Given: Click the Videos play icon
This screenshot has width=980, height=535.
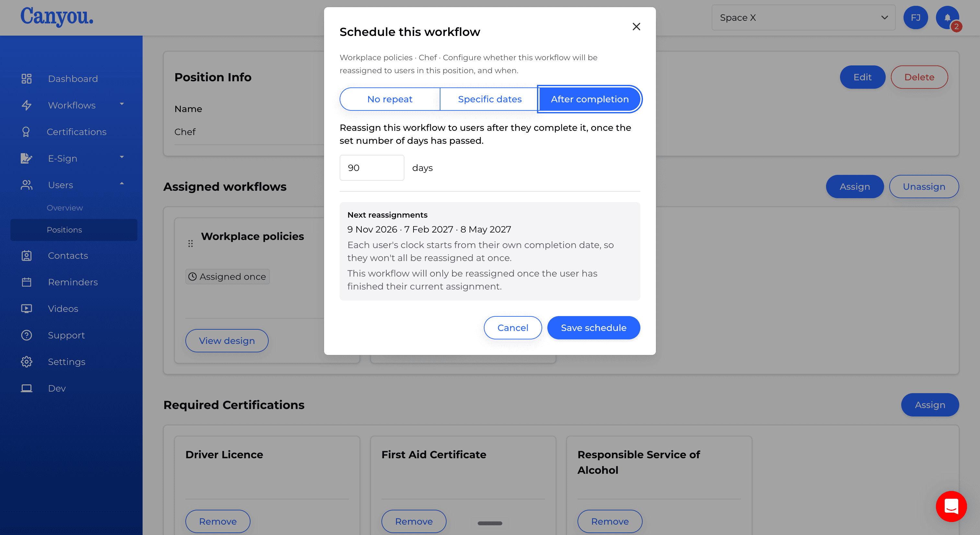Looking at the screenshot, I should click(26, 308).
